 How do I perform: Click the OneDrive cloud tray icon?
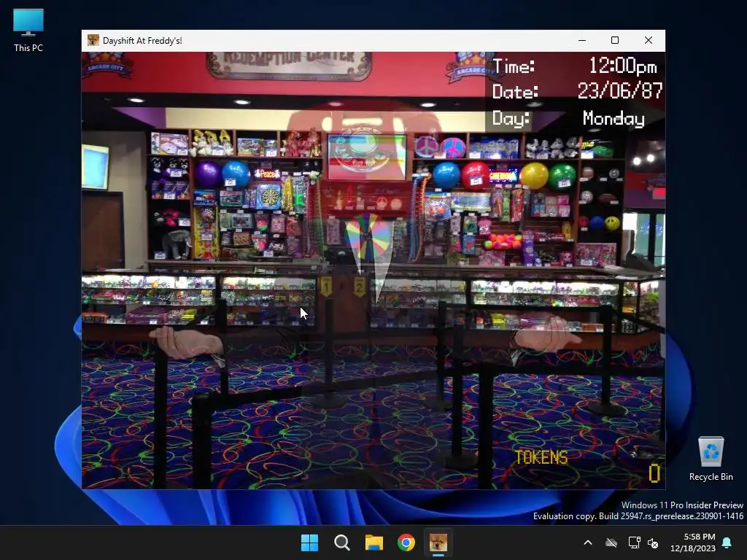coord(611,542)
